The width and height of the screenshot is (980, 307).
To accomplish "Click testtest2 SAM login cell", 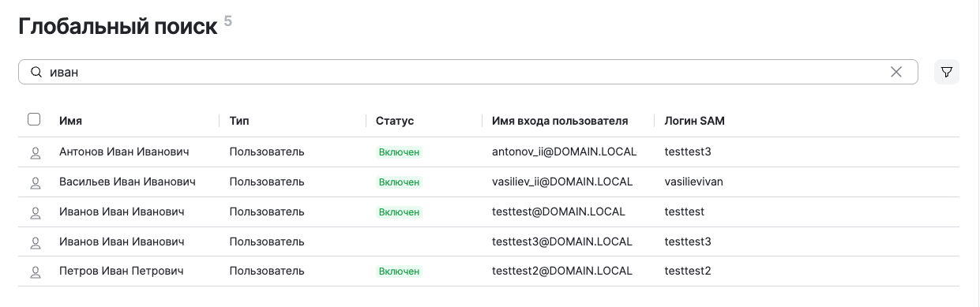I will pos(688,271).
